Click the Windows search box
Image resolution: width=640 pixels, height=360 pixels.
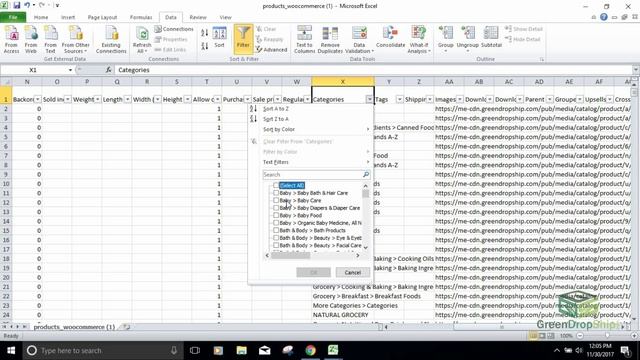(x=102, y=350)
